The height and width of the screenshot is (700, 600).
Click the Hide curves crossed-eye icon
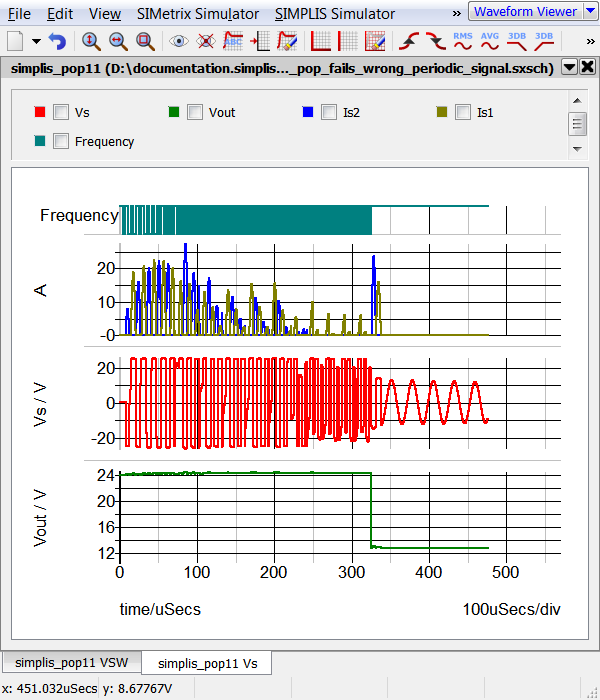pos(206,41)
